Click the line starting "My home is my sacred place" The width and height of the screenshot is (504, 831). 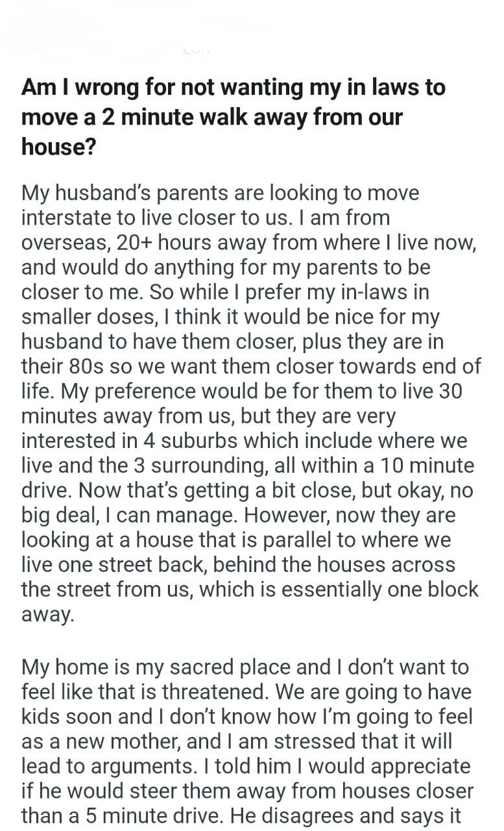click(x=245, y=667)
